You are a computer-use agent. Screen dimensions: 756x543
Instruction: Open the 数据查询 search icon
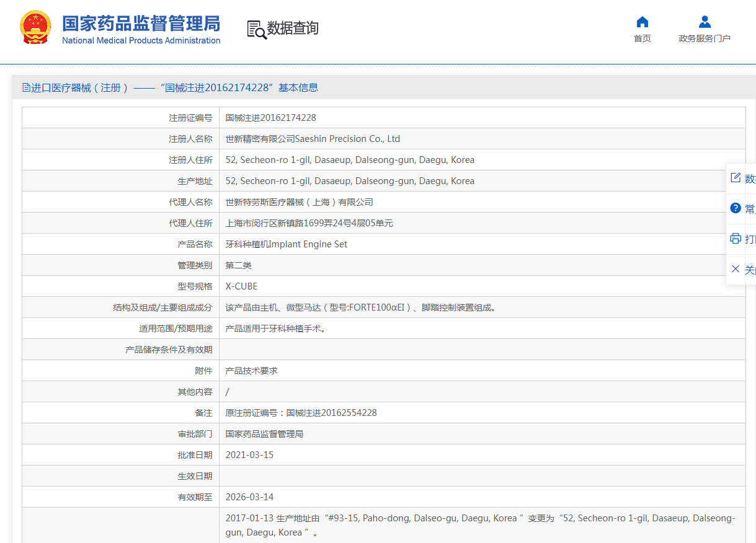[256, 29]
